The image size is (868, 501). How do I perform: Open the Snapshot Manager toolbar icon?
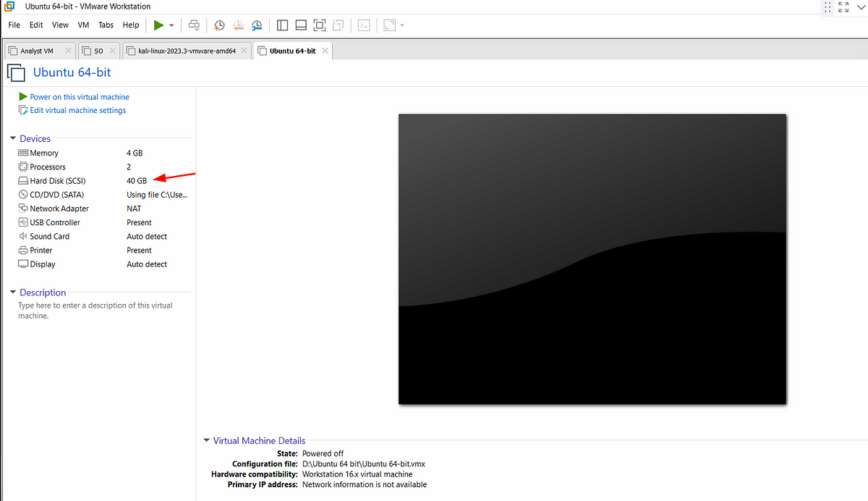(258, 25)
